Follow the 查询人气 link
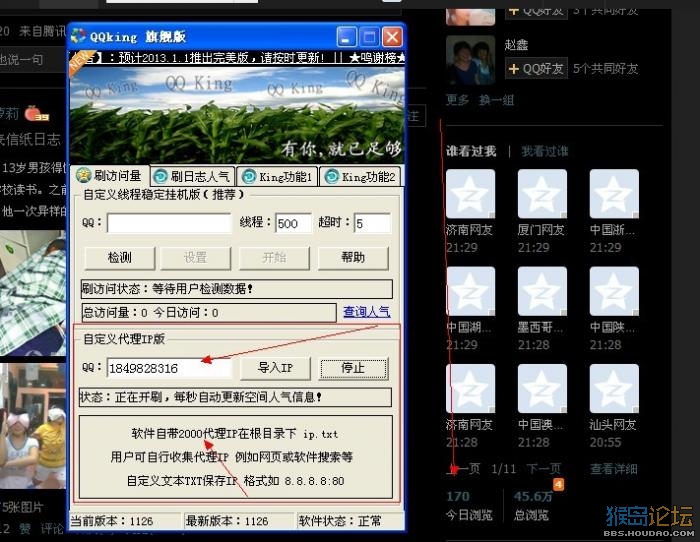This screenshot has width=700, height=542. point(367,312)
